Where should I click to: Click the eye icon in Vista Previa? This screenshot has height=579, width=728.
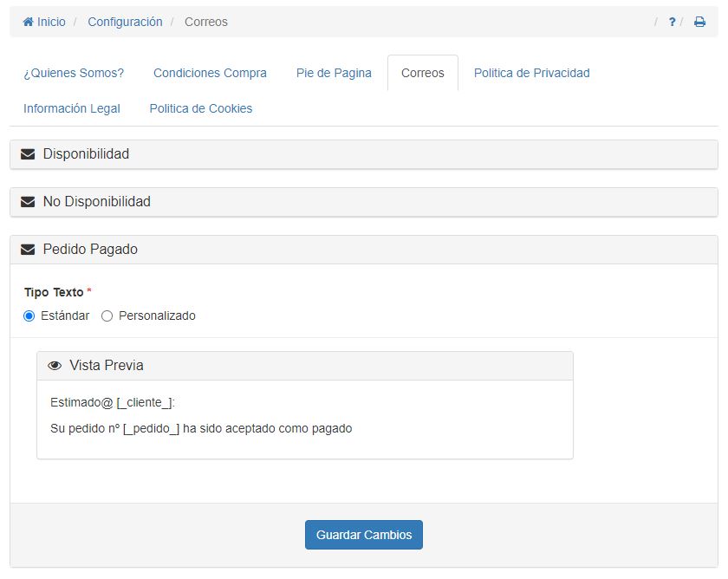click(x=55, y=366)
